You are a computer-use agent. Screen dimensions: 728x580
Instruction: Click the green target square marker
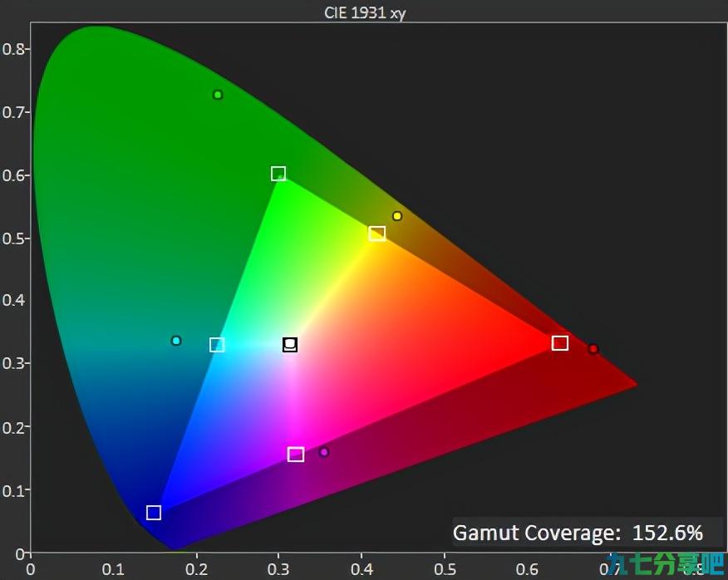point(278,174)
